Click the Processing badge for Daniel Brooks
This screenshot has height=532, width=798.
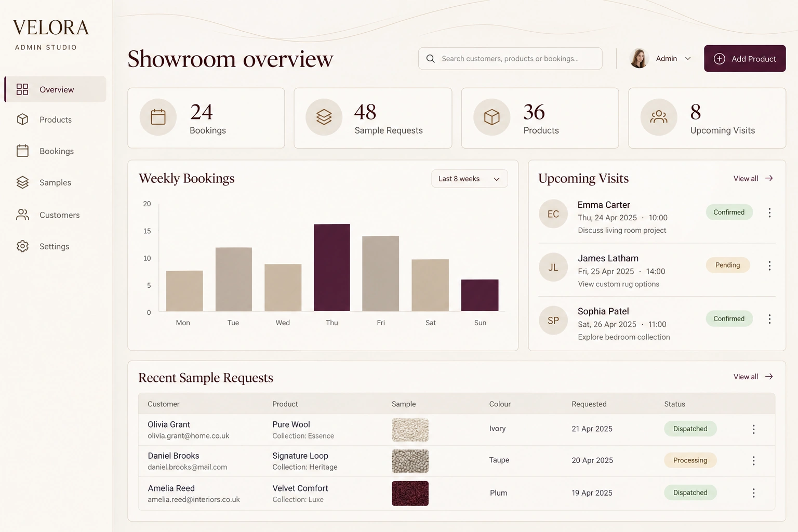click(x=690, y=460)
